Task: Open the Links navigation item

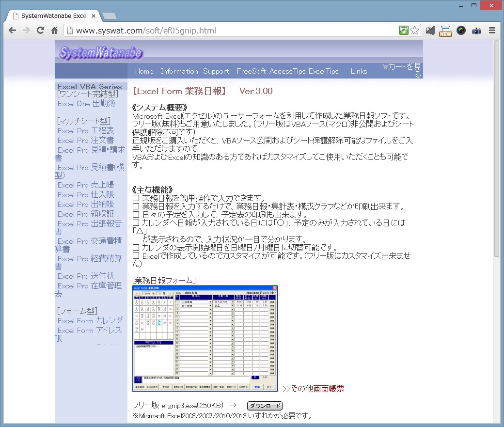Action: pos(359,71)
